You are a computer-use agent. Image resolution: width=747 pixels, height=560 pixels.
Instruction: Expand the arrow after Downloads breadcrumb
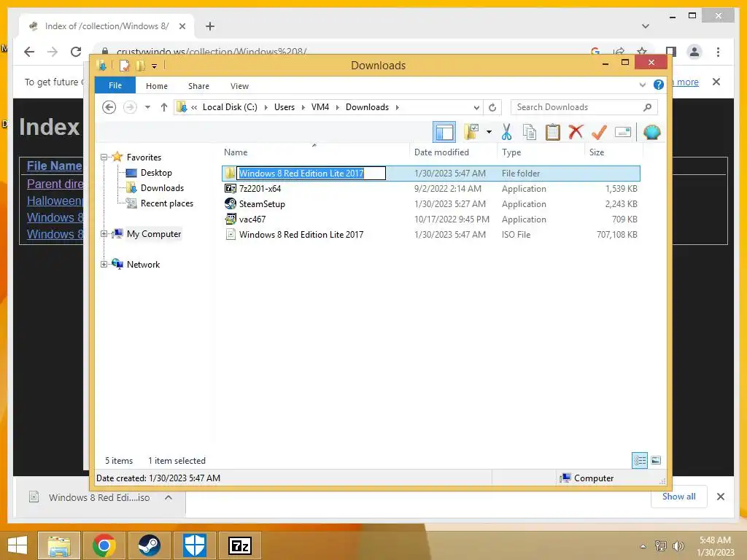pos(398,108)
